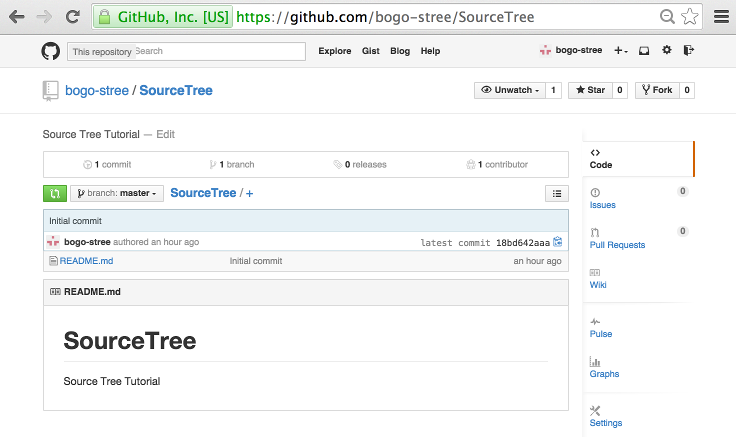Open the Pull Requests tab link
The image size is (736, 437).
pos(617,245)
